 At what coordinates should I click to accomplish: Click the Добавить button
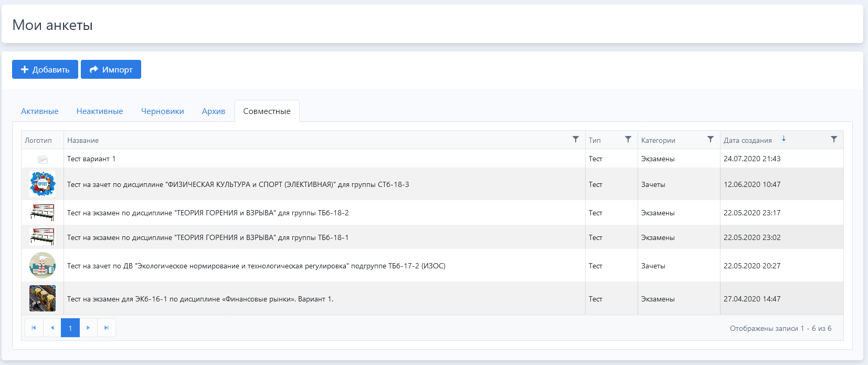coord(45,69)
